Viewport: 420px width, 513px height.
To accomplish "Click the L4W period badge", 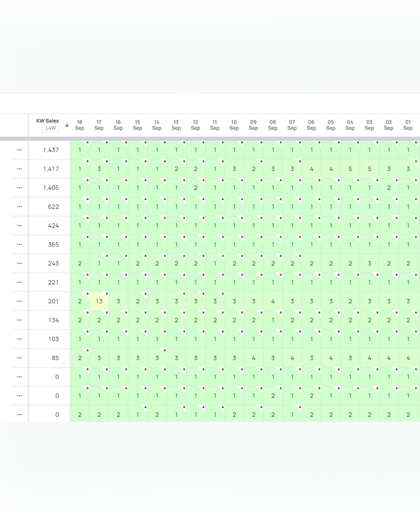I will 51,128.
